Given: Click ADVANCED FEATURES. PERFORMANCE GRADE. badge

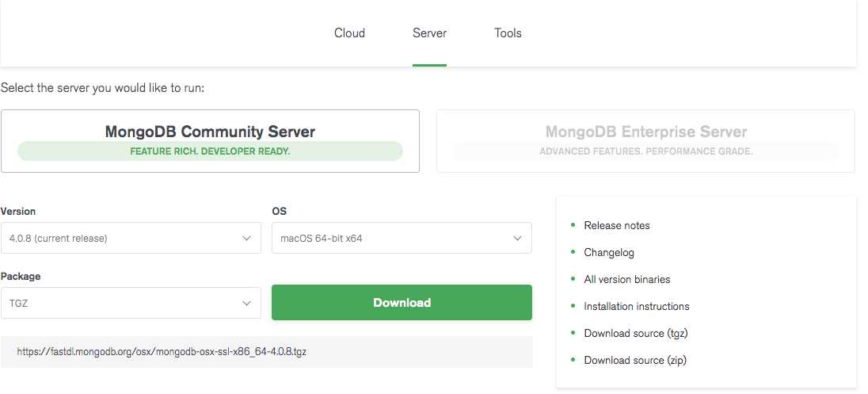Looking at the screenshot, I should (x=645, y=151).
